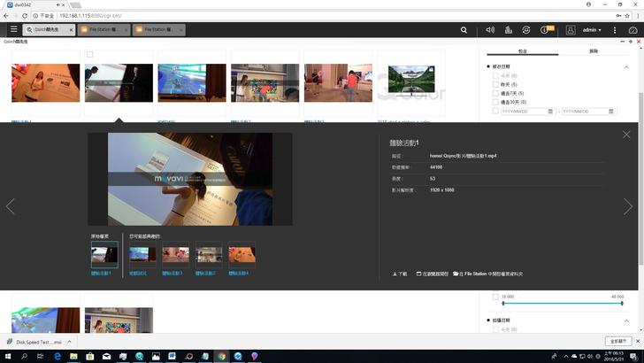Click the search magnifier icon in header
The width and height of the screenshot is (644, 363).
coord(464,30)
